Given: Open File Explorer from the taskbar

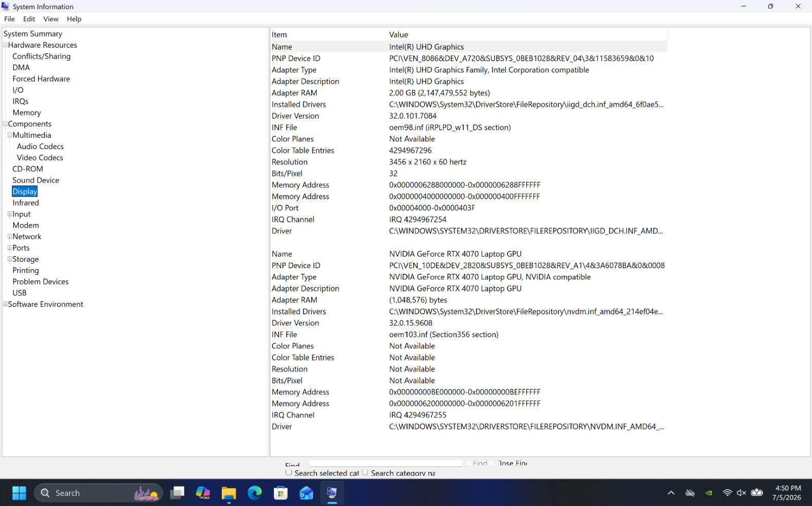Looking at the screenshot, I should (229, 493).
